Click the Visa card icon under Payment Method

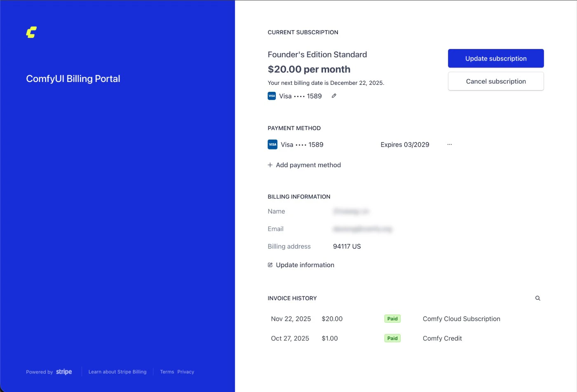[x=272, y=144]
